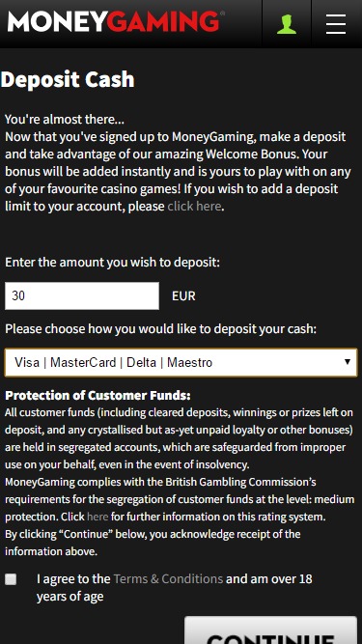The height and width of the screenshot is (644, 362).
Task: Click the 'years of age' text
Action: point(70,597)
